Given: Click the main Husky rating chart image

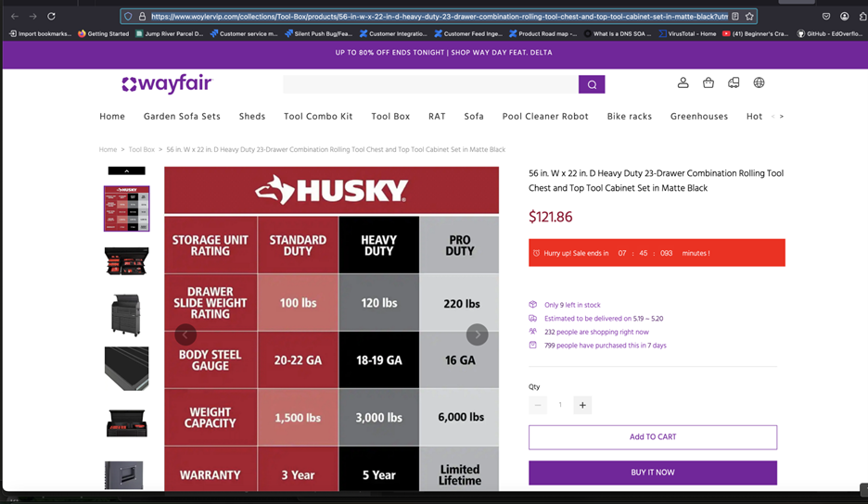Looking at the screenshot, I should 332,329.
